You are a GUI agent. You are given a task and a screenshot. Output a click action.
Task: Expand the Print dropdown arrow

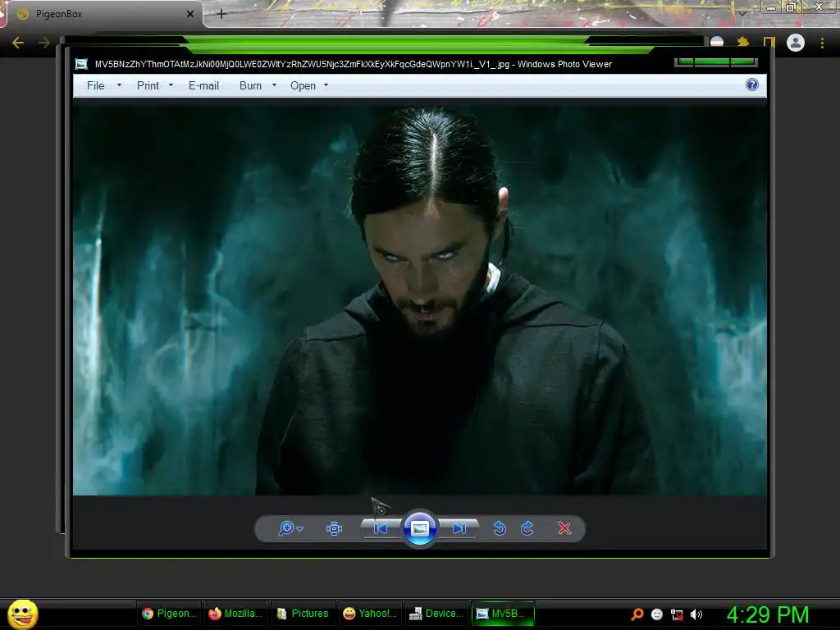171,85
